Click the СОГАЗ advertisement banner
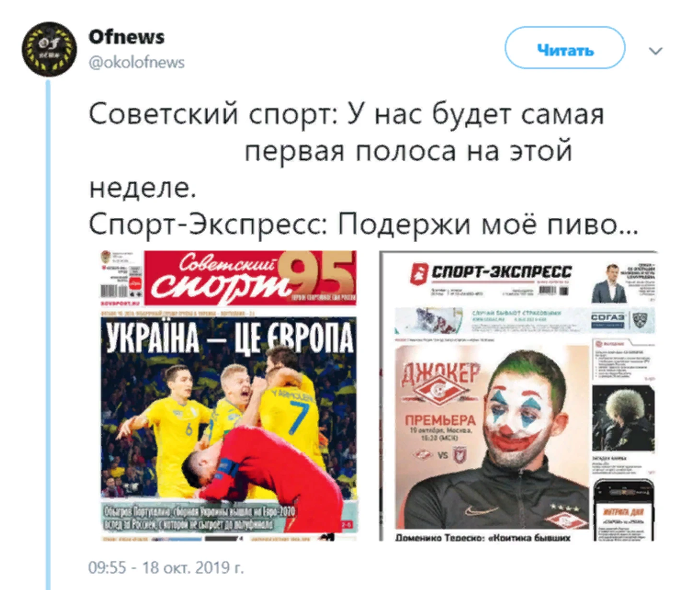The width and height of the screenshot is (700, 590). (525, 321)
